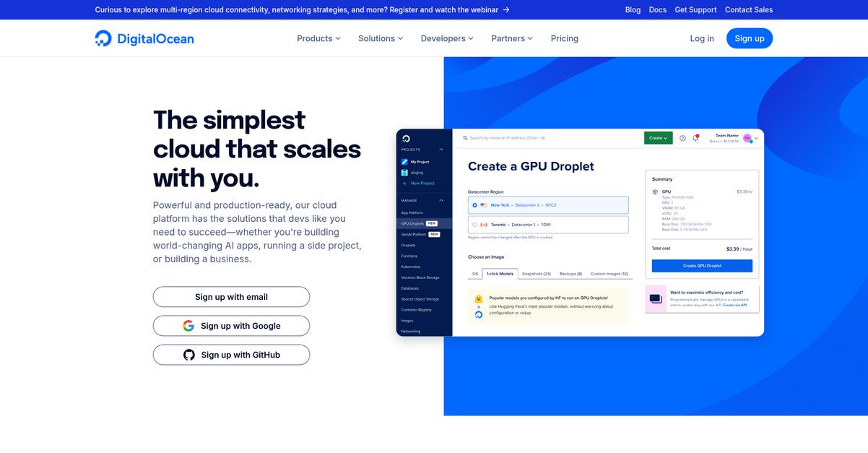Click the Sign up button in the header
Screen dimensions: 868x453
pos(749,38)
